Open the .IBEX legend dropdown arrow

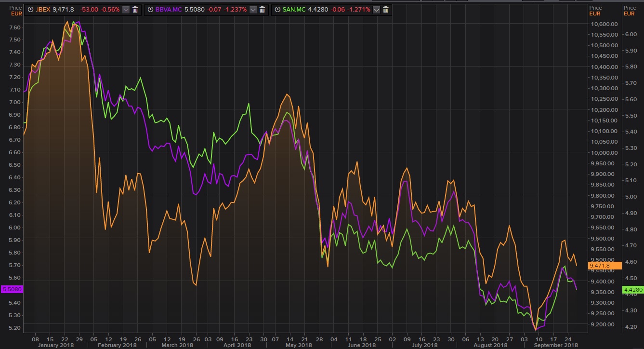coord(126,10)
